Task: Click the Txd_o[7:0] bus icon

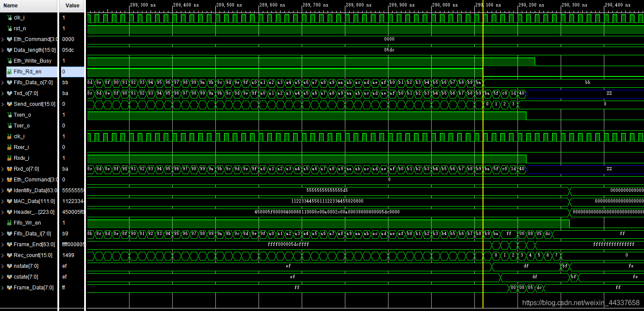Action: (9, 93)
